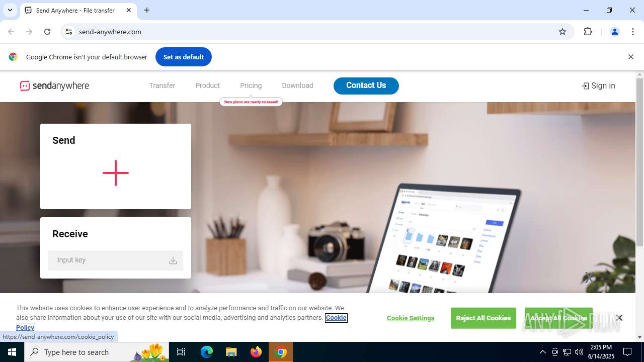The height and width of the screenshot is (362, 644).
Task: Click the Chrome logo in notification bar
Action: (x=13, y=57)
